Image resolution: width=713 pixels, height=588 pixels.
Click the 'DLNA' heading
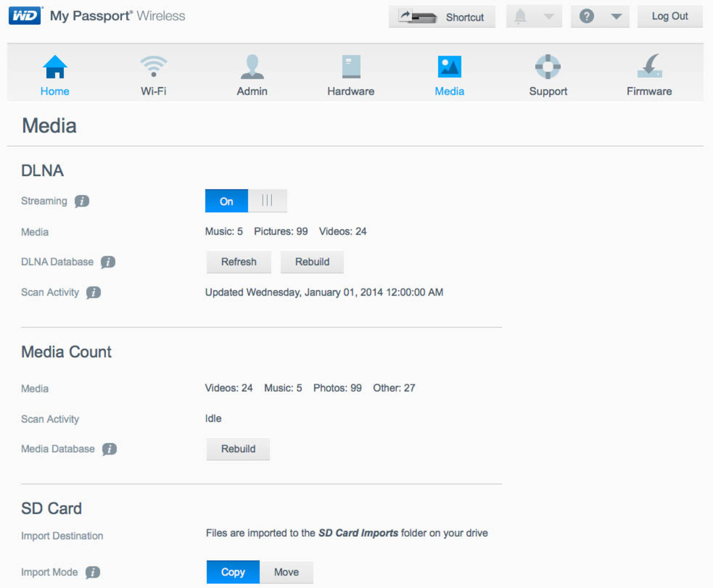point(42,171)
